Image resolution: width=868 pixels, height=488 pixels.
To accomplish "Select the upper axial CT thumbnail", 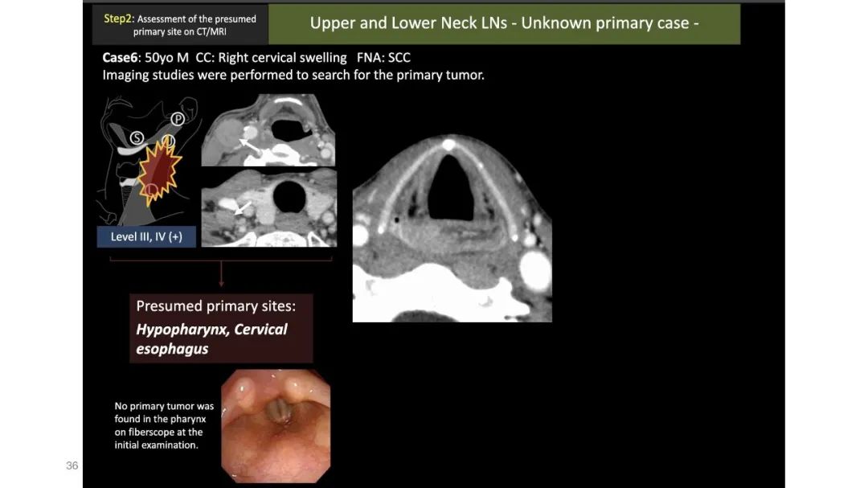I will (268, 129).
